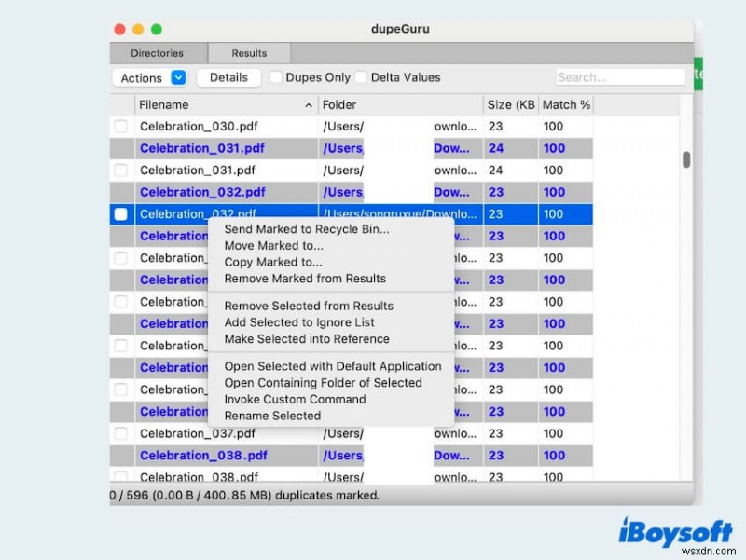This screenshot has width=746, height=560.
Task: Mark checkbox of highlighted Celebration_032.pdf row
Action: pos(121,214)
